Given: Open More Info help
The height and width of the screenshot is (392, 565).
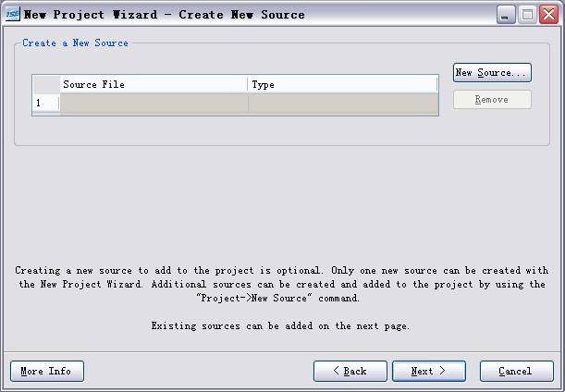Looking at the screenshot, I should pos(47,371).
